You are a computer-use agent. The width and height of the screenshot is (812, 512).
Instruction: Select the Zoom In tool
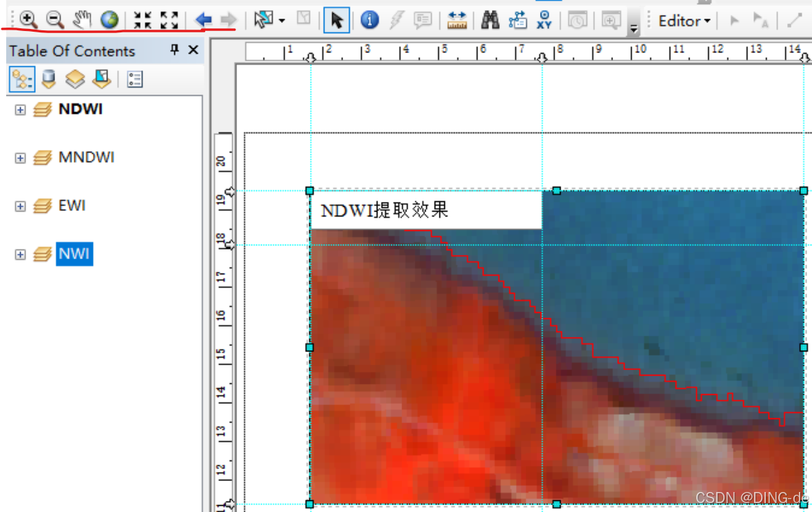pos(28,20)
